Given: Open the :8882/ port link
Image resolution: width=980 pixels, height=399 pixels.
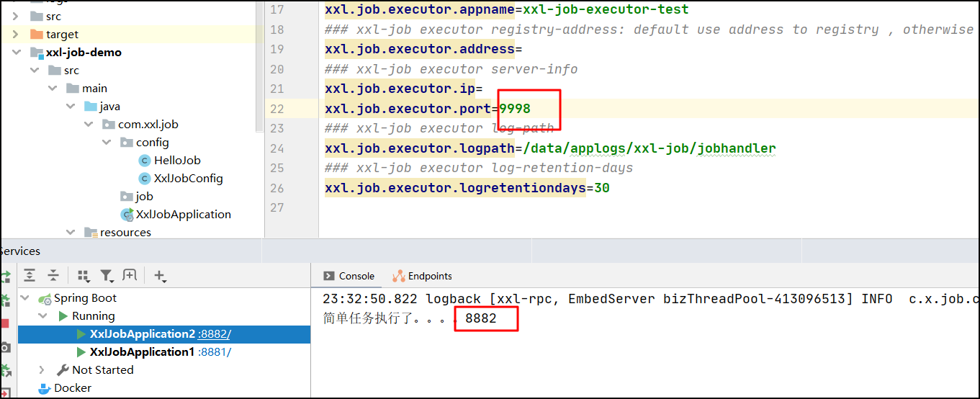Looking at the screenshot, I should click(215, 334).
